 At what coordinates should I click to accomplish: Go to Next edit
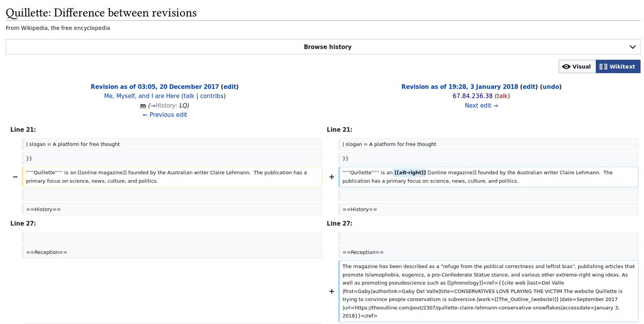(481, 105)
